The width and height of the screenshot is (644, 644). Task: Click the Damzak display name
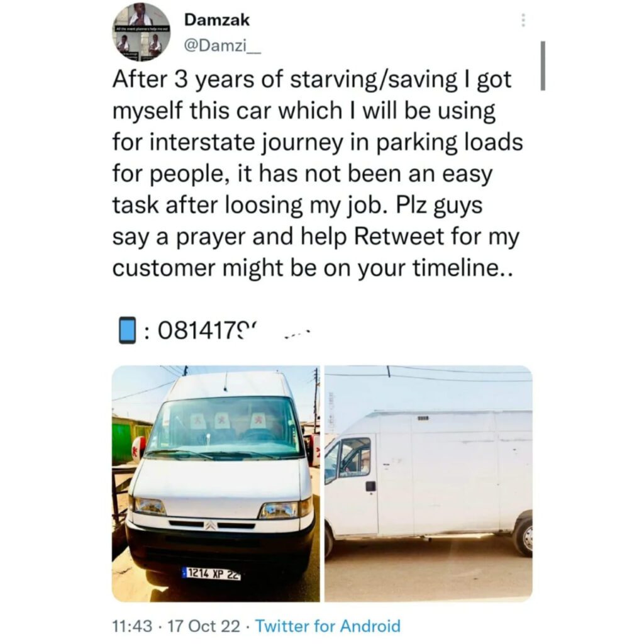click(x=216, y=19)
